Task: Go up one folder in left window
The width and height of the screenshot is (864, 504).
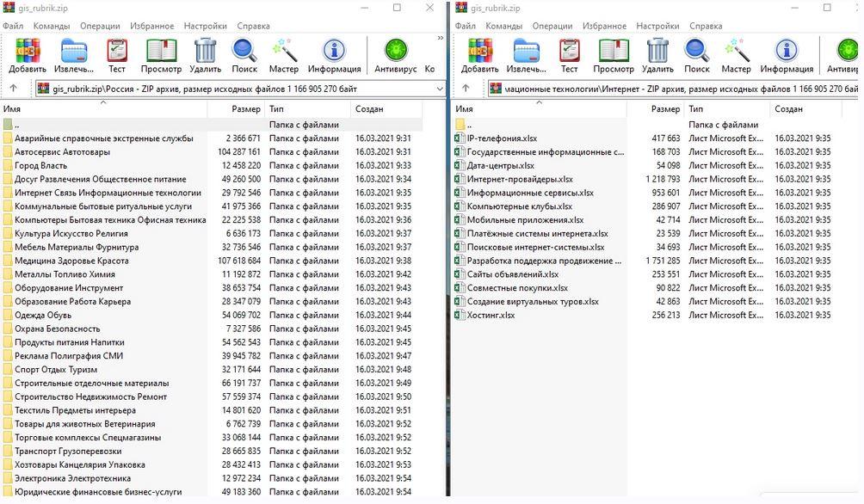Action: (13, 89)
